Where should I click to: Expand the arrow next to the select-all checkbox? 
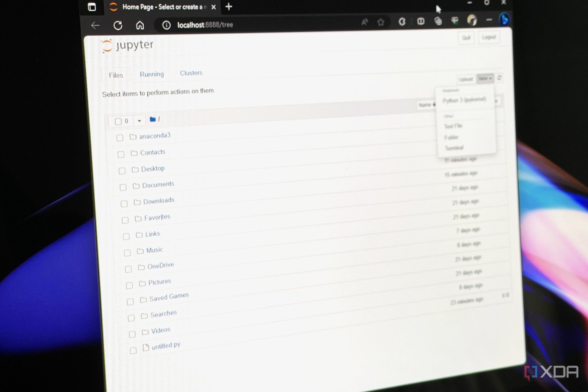(139, 121)
